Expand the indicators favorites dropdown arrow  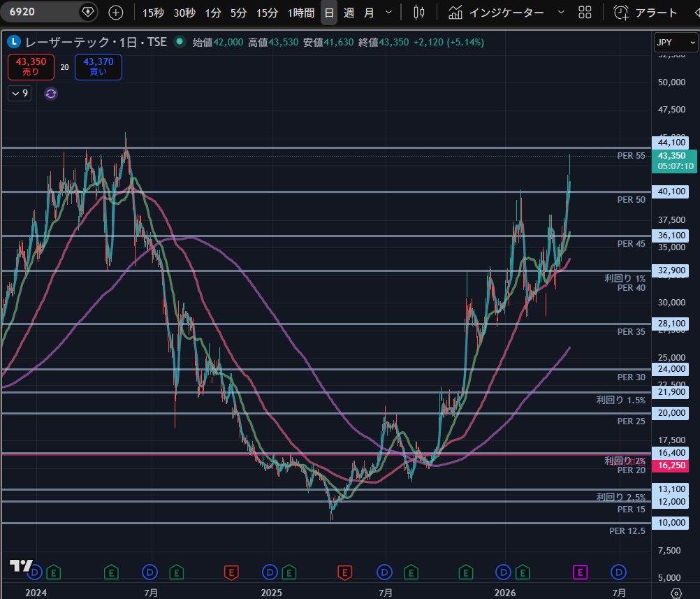561,13
